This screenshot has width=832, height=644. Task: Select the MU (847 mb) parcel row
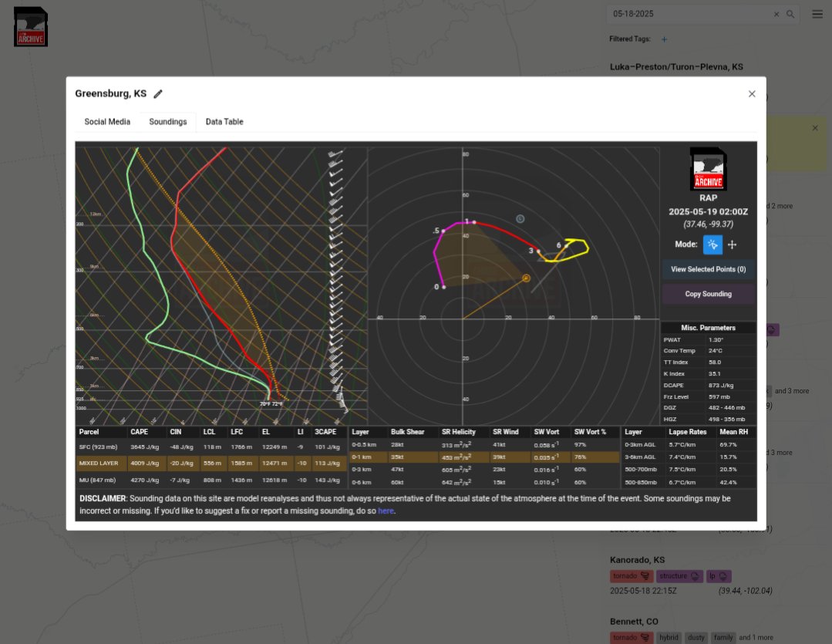click(x=211, y=480)
